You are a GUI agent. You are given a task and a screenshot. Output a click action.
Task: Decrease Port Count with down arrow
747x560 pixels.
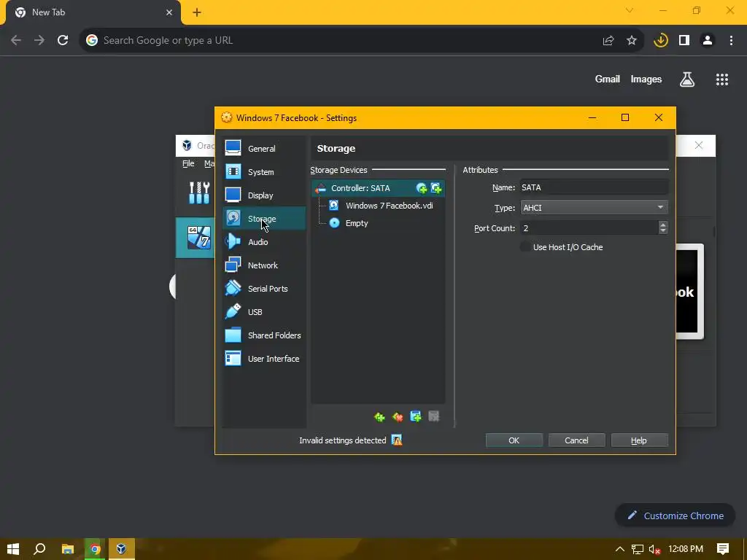click(663, 231)
